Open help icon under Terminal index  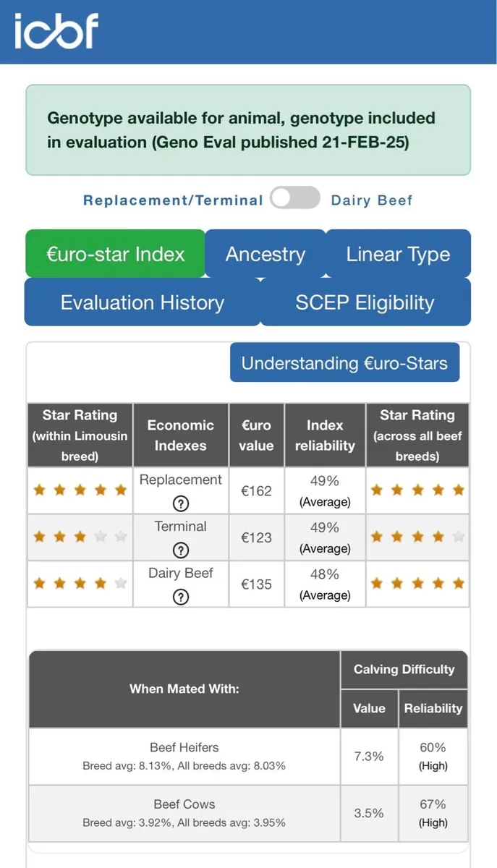181,550
